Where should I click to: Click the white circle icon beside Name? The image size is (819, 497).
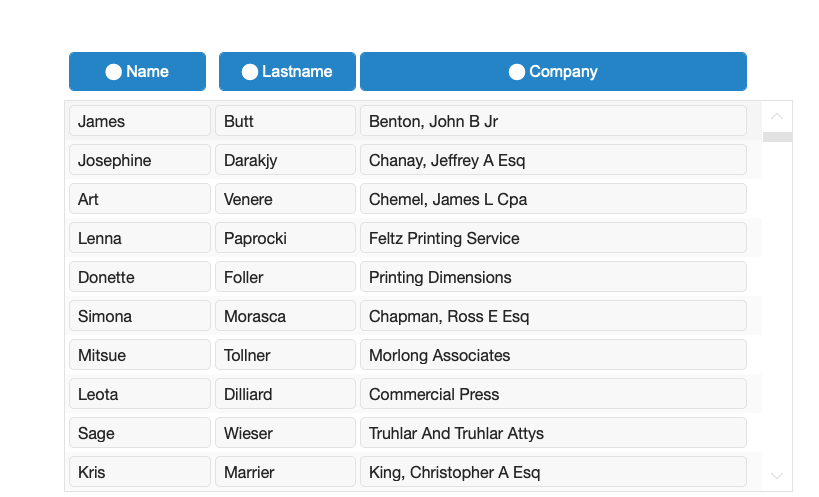click(113, 72)
